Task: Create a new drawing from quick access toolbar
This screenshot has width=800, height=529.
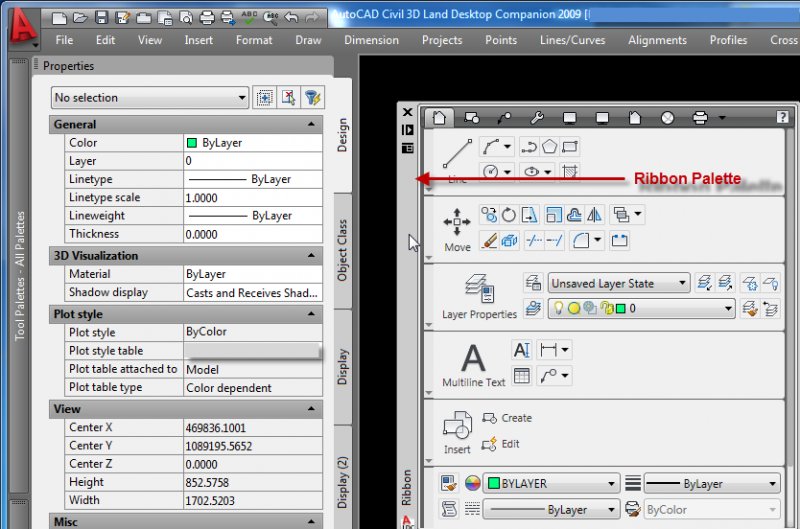Action: (x=60, y=18)
